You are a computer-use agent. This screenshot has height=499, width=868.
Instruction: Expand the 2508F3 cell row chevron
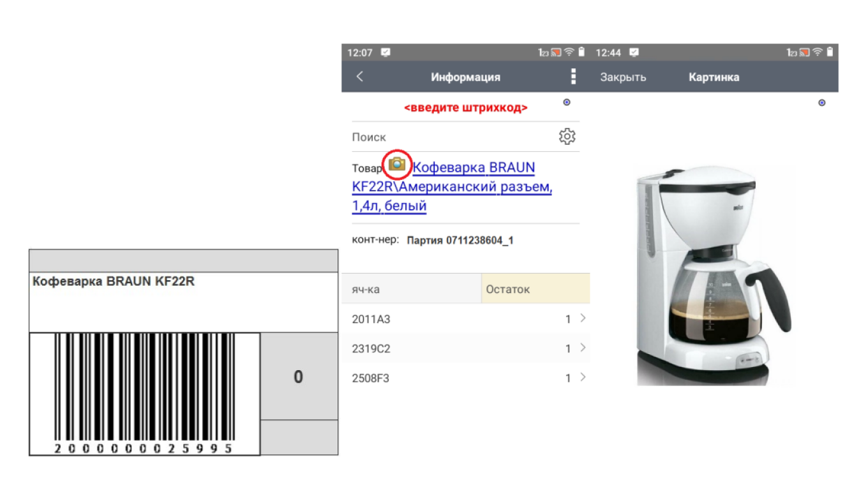click(x=583, y=377)
